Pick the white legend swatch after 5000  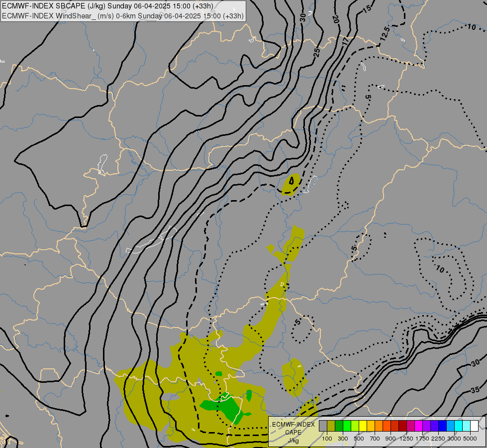pyautogui.click(x=474, y=426)
